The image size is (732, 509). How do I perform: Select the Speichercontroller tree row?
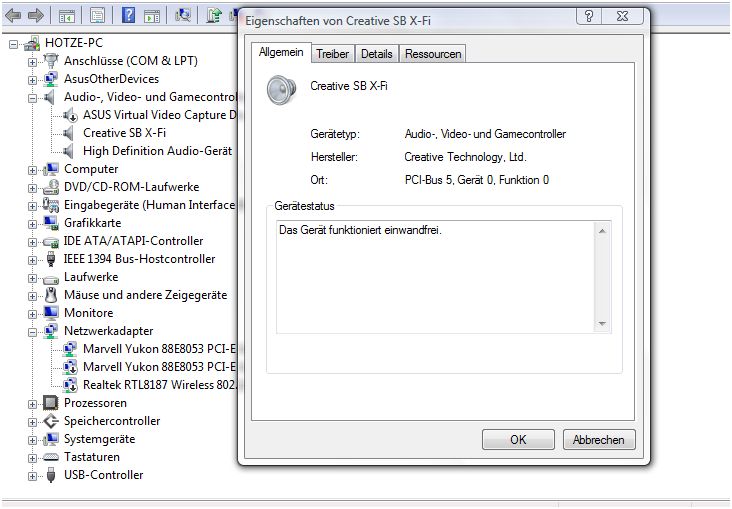[x=112, y=421]
